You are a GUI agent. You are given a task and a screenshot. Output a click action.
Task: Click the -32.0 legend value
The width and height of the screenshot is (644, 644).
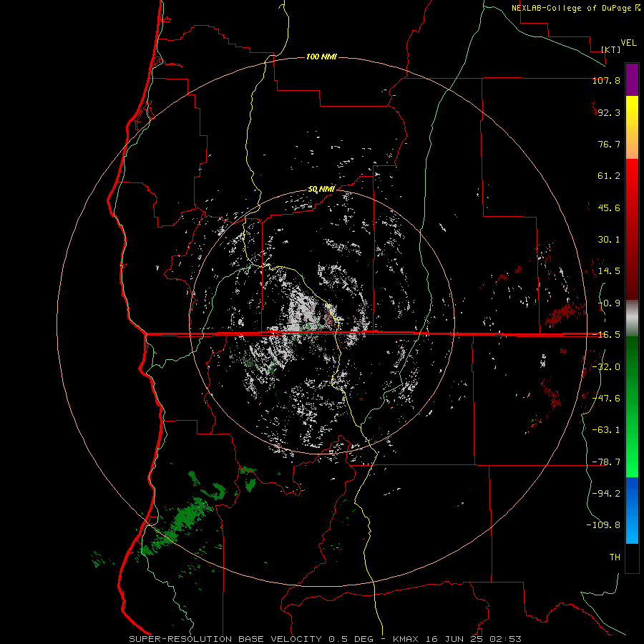[606, 367]
